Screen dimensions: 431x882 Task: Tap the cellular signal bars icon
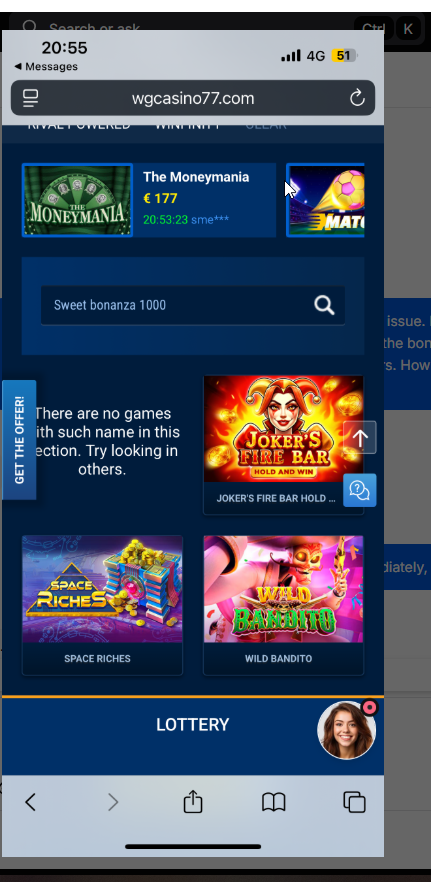click(x=291, y=56)
